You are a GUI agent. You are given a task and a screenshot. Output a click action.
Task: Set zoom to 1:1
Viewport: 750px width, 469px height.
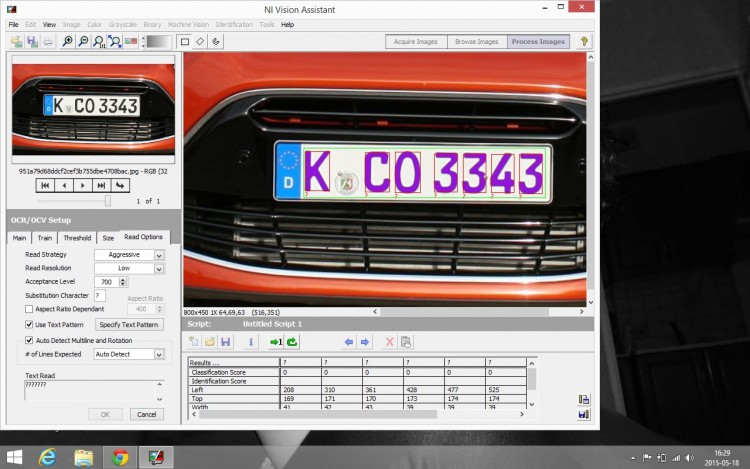(x=99, y=42)
